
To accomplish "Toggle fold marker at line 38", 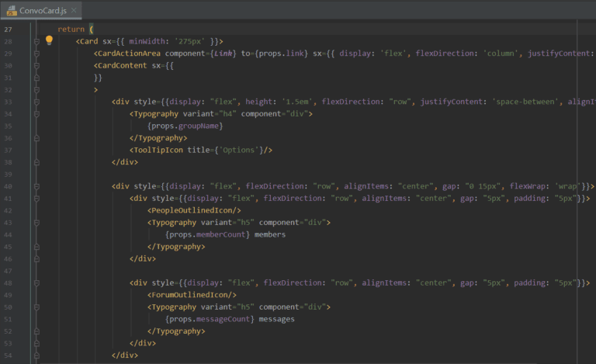I will [37, 162].
